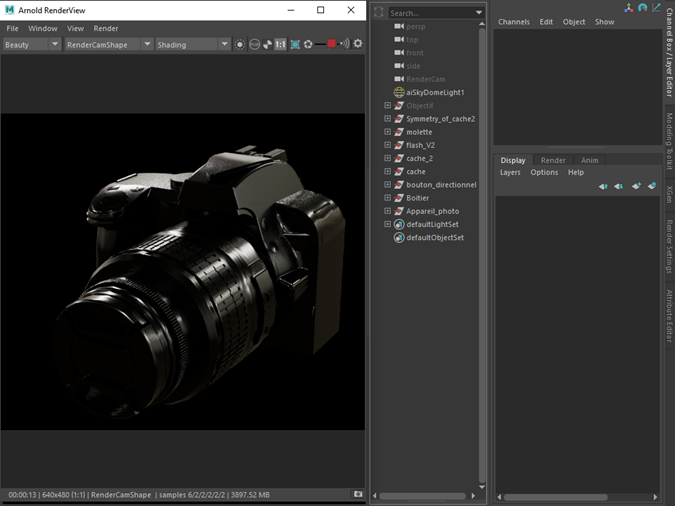Expand the flash_V2 node
The height and width of the screenshot is (506, 675).
click(x=387, y=145)
